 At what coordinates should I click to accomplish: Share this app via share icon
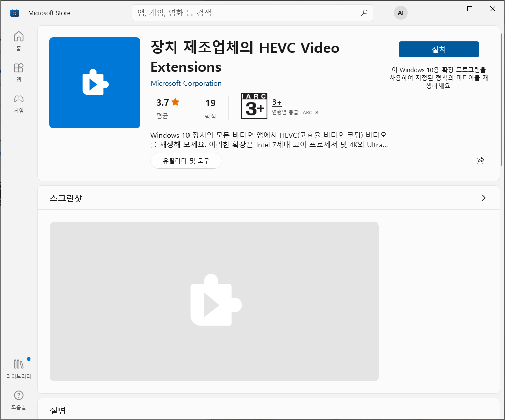pyautogui.click(x=480, y=161)
